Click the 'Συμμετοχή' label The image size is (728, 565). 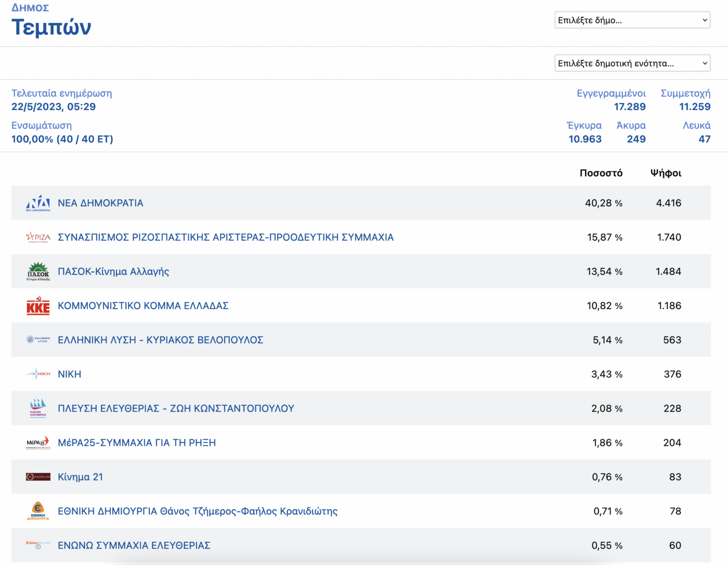point(685,93)
